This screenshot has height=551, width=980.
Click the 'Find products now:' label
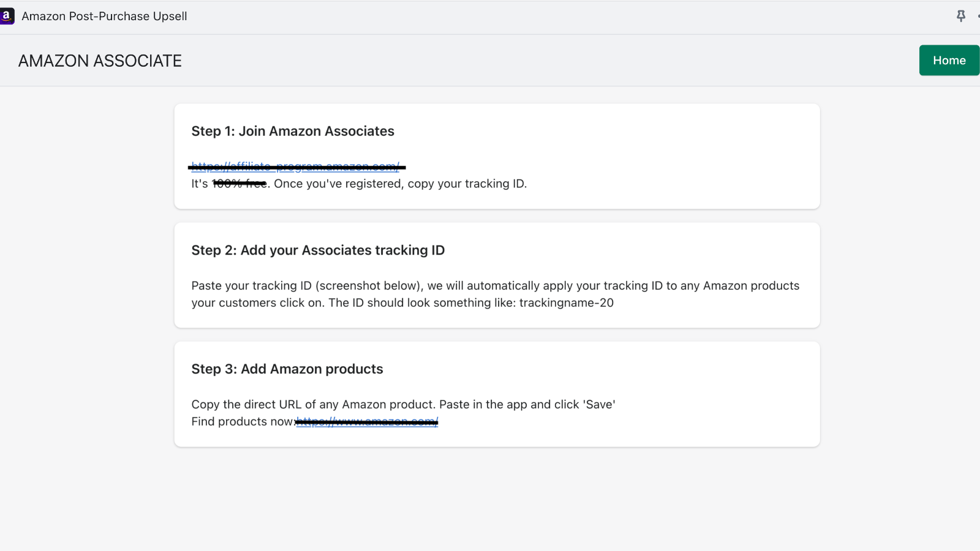coord(243,421)
